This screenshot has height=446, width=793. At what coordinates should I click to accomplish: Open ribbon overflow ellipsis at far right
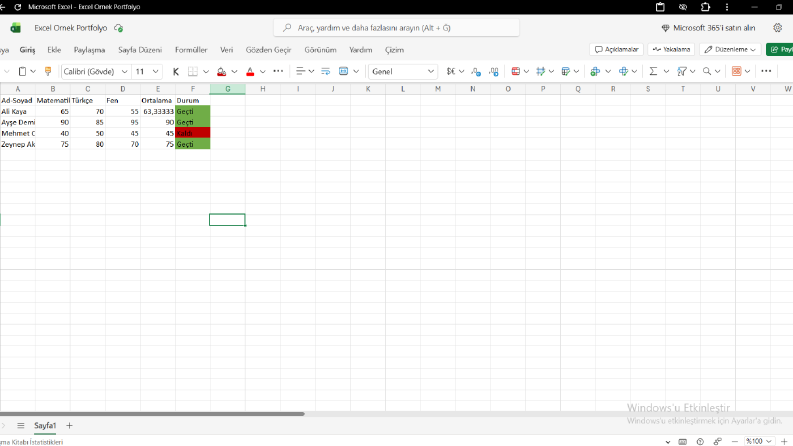[766, 71]
